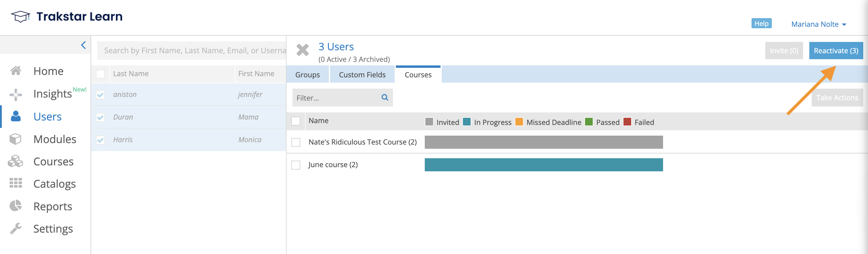Click the Catalogs grid icon
The width and height of the screenshot is (868, 254).
15,183
